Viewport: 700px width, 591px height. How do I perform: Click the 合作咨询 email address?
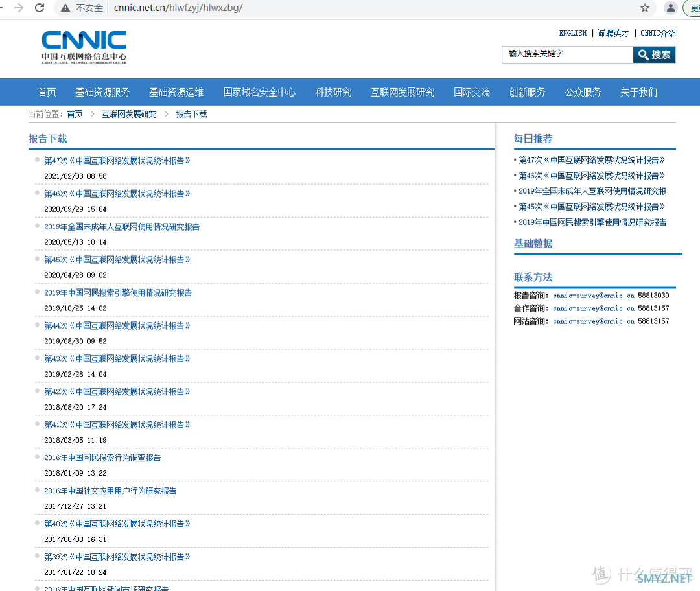[593, 308]
